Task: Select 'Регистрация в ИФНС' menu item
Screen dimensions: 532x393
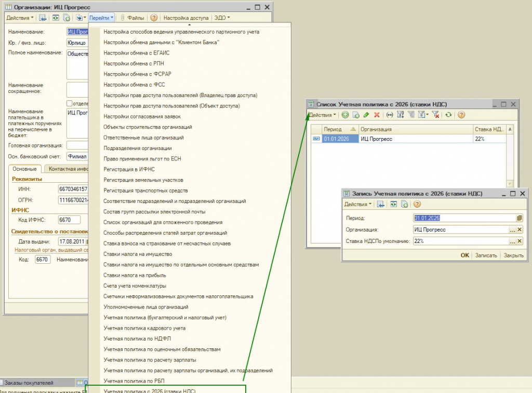Action: [x=129, y=169]
